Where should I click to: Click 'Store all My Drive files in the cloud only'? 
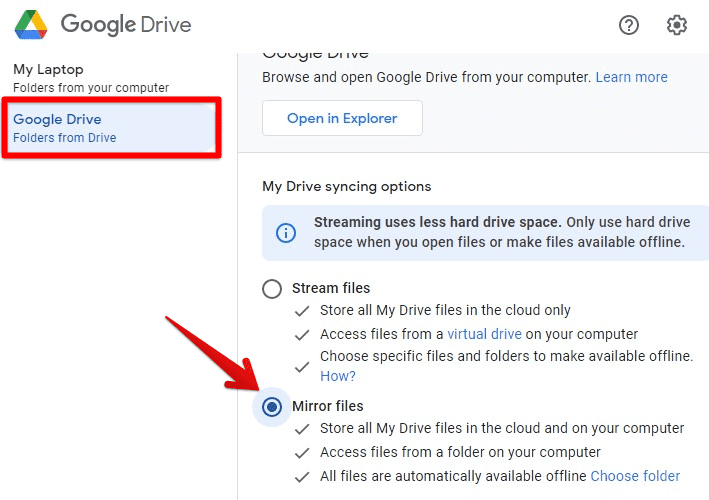click(445, 310)
